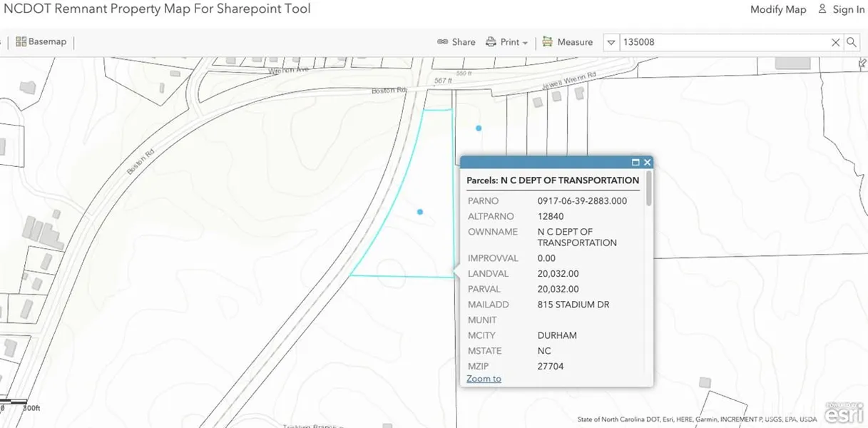Image resolution: width=868 pixels, height=428 pixels.
Task: Click Sign In at top right
Action: (x=848, y=9)
